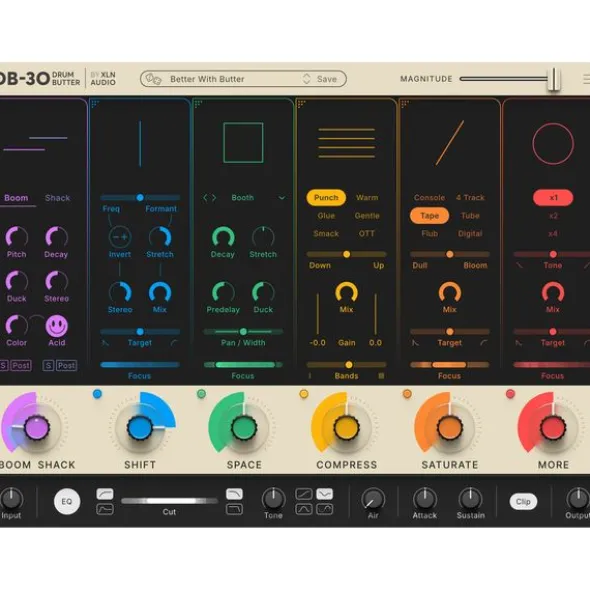Click the Shift module grid handle icon
Image resolution: width=590 pixels, height=591 pixels.
click(95, 103)
